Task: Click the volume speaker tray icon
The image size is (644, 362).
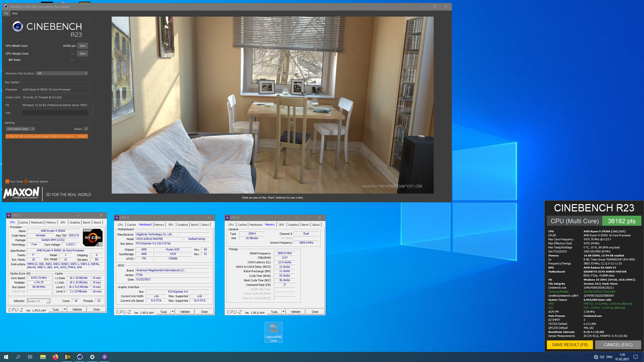Action: (602, 357)
